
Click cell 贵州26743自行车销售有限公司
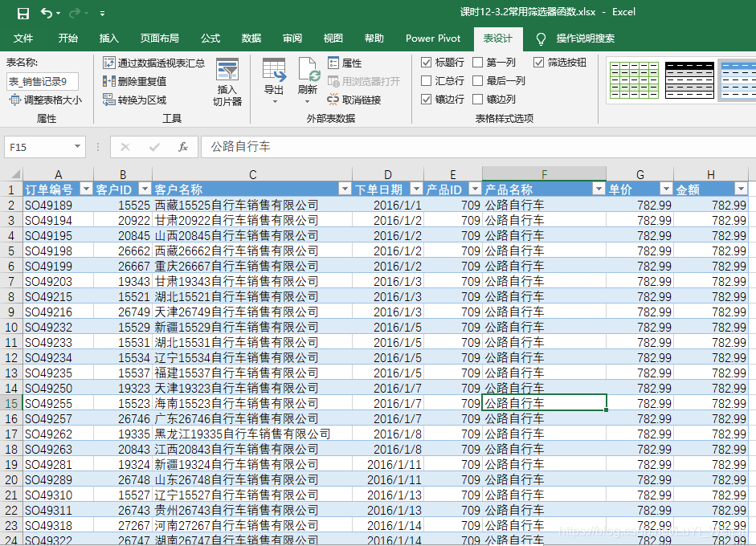pyautogui.click(x=252, y=511)
